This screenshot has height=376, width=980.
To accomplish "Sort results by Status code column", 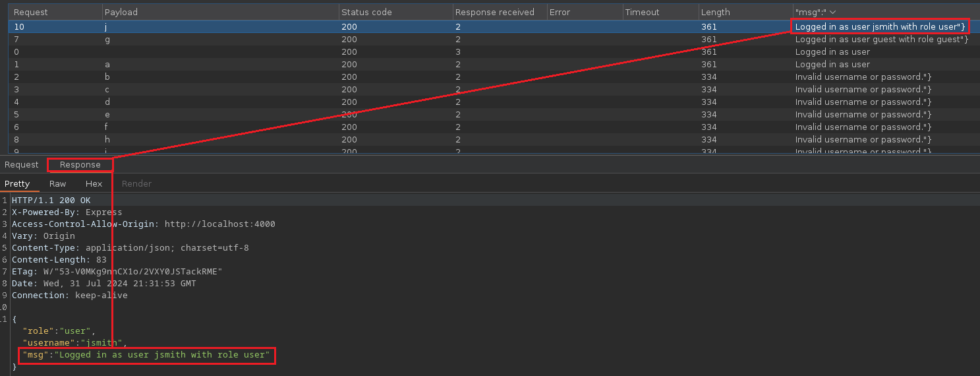I will tap(366, 13).
